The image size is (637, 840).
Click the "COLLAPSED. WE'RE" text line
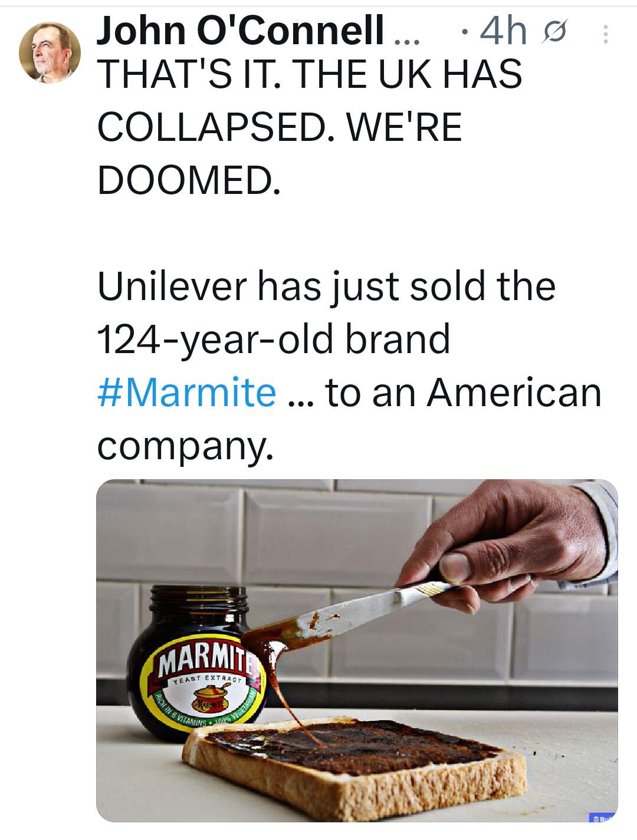280,127
